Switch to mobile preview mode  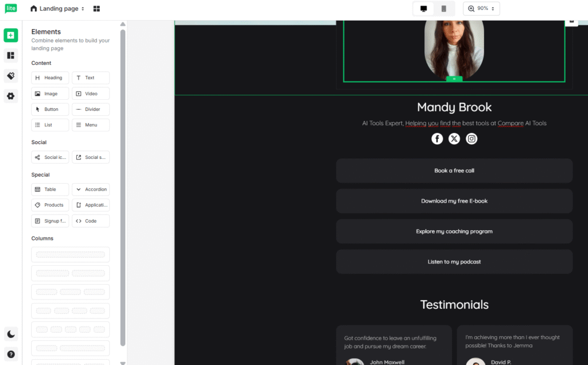443,9
